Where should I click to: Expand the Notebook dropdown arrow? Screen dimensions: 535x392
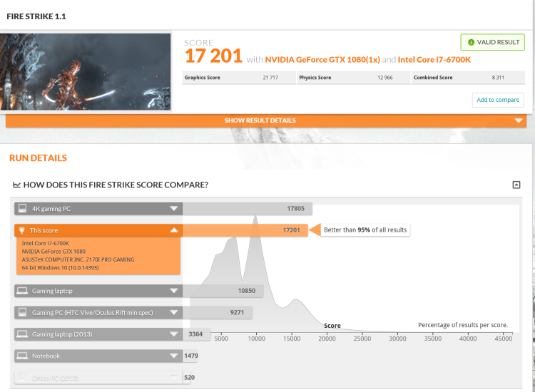tap(174, 356)
